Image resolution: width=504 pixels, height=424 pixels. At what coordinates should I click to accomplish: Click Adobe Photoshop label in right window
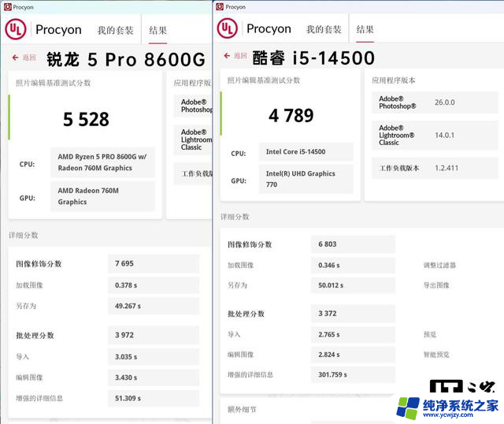(x=397, y=102)
